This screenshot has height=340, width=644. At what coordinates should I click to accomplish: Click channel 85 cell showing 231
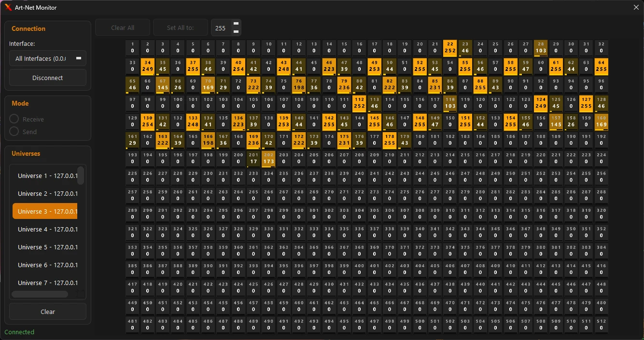(x=435, y=84)
